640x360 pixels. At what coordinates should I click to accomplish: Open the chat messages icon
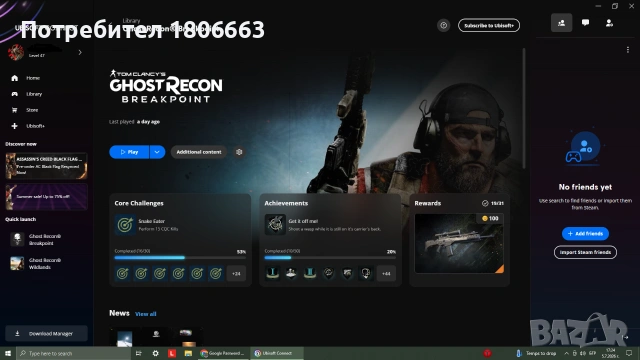pos(585,23)
